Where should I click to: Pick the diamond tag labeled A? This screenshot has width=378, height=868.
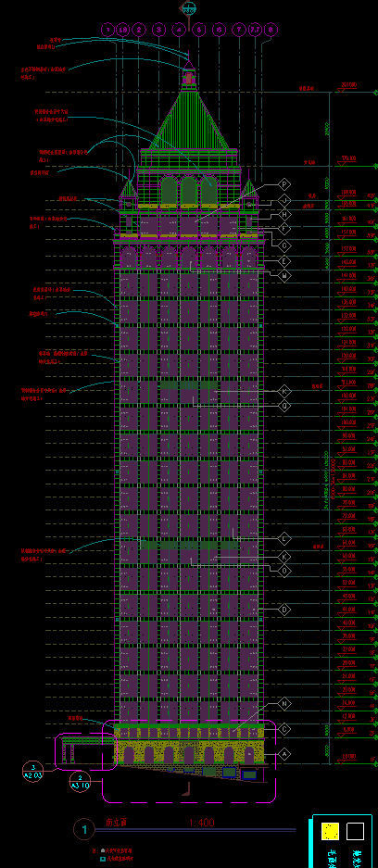pos(284,754)
